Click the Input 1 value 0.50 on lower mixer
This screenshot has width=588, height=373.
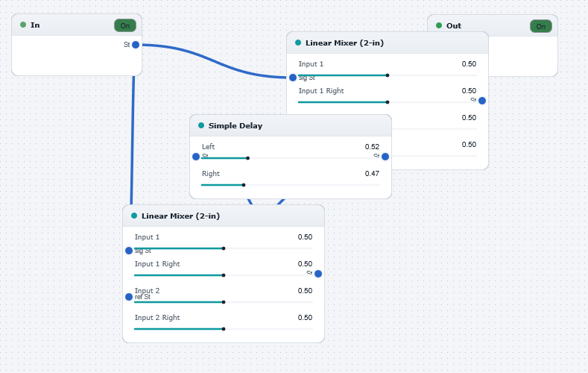point(305,237)
